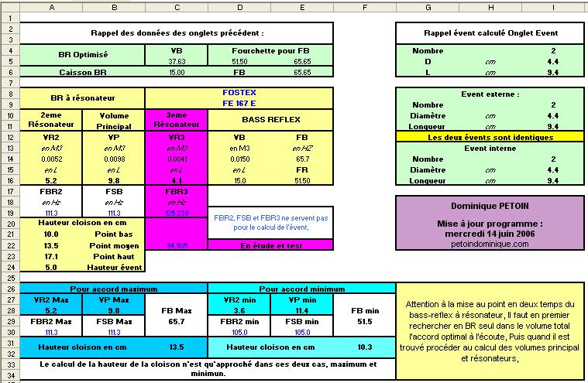The image size is (588, 383).
Task: Click the 'FB min' cell
Action: tap(365, 311)
